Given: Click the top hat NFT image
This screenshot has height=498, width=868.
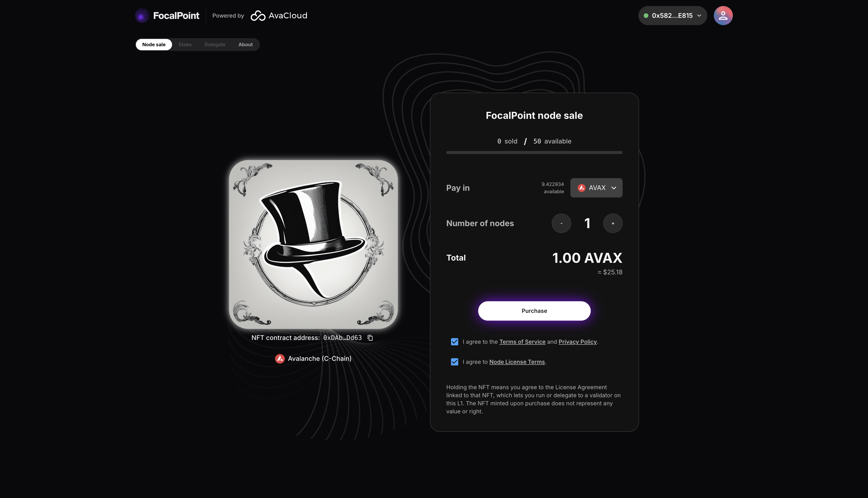Looking at the screenshot, I should click(x=313, y=244).
